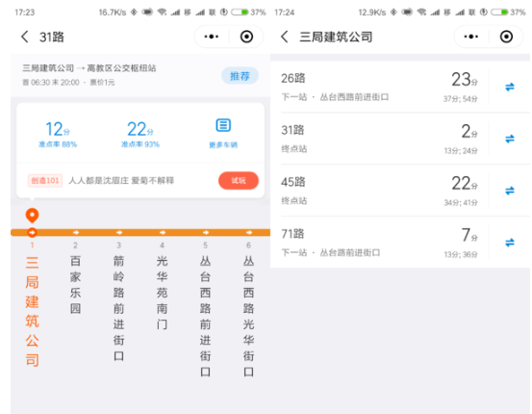
Task: Tap the 12分 arrival time
Action: pyautogui.click(x=58, y=129)
